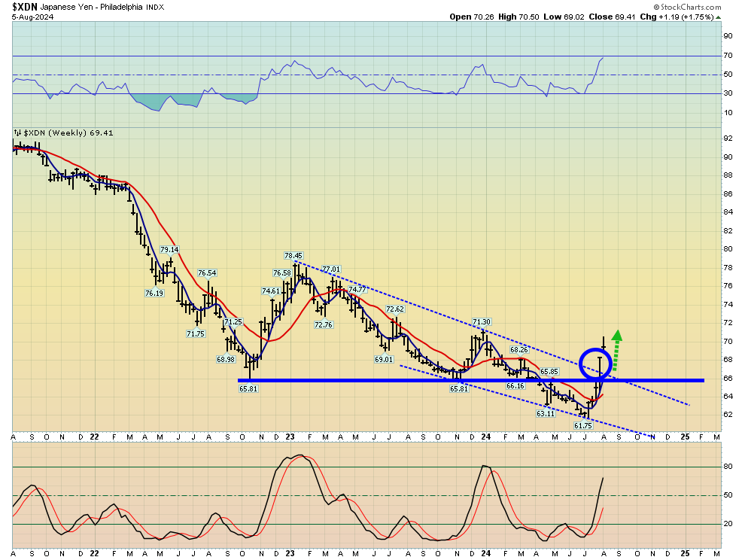
Task: Click the '24' year marker on main axis
Action: [x=485, y=437]
